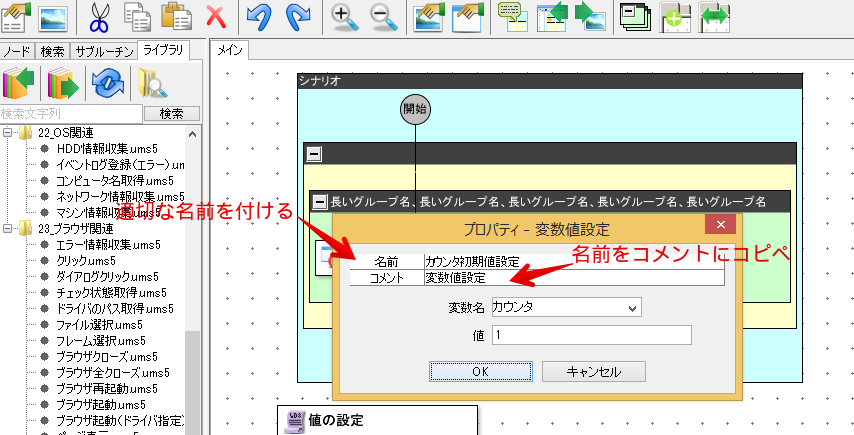This screenshot has height=435, width=854.
Task: Click the books icon with right arrow
Action: click(63, 83)
